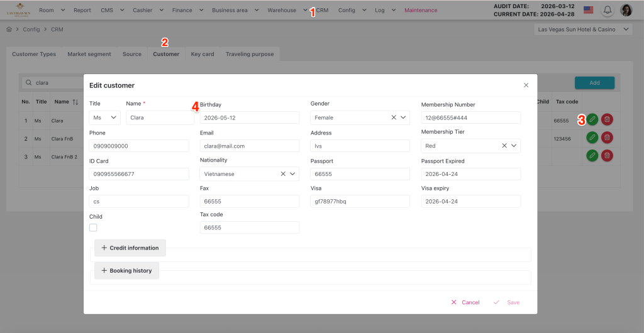Click the Cancel button

click(x=465, y=302)
